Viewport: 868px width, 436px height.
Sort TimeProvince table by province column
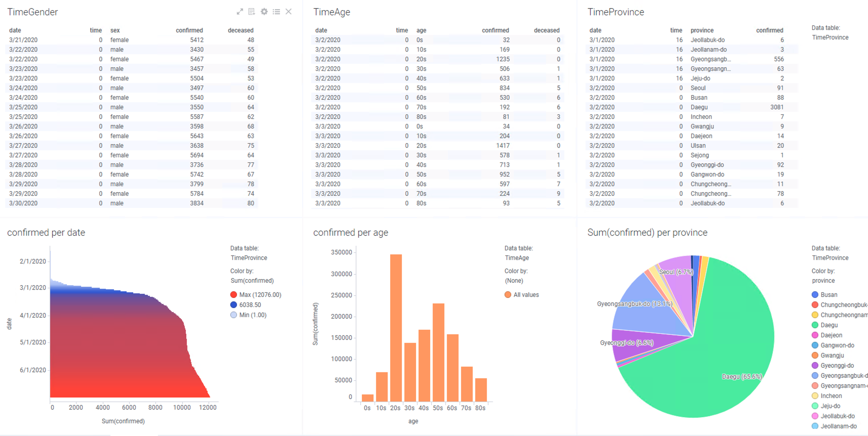(x=702, y=30)
